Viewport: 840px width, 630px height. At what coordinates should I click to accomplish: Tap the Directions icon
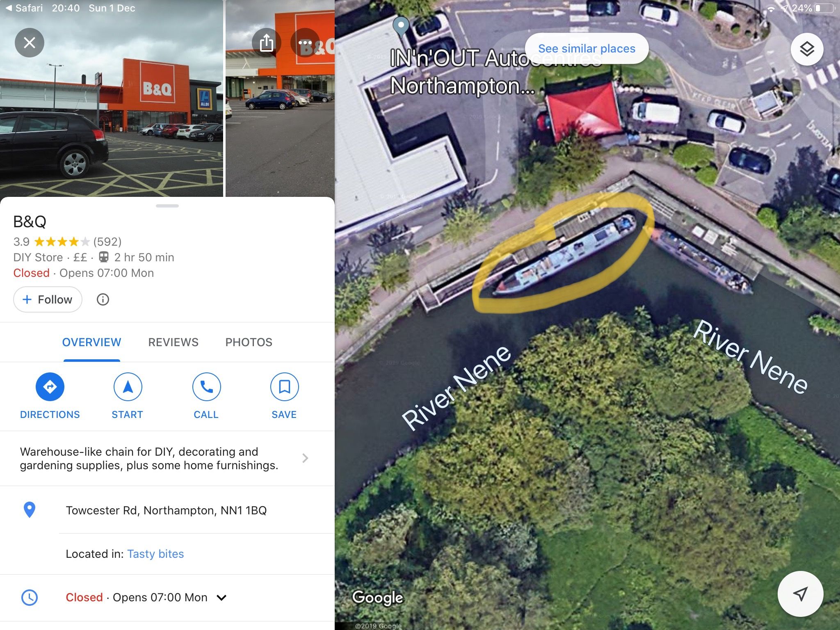50,387
